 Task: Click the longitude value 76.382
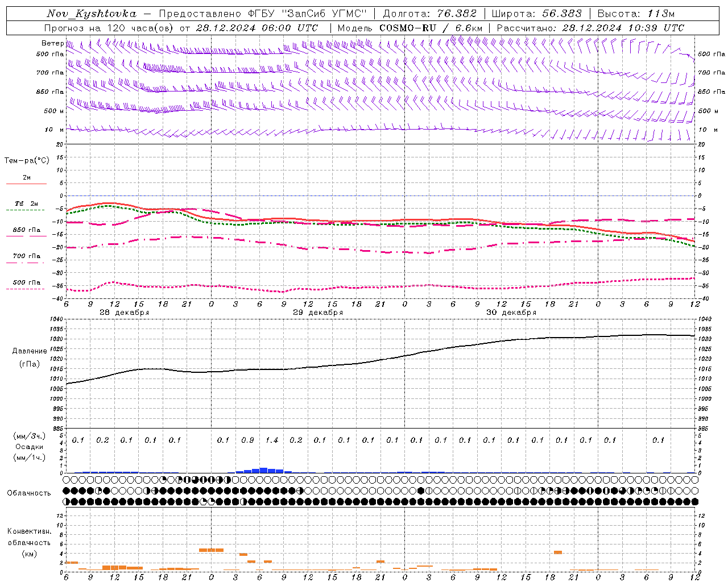click(457, 14)
